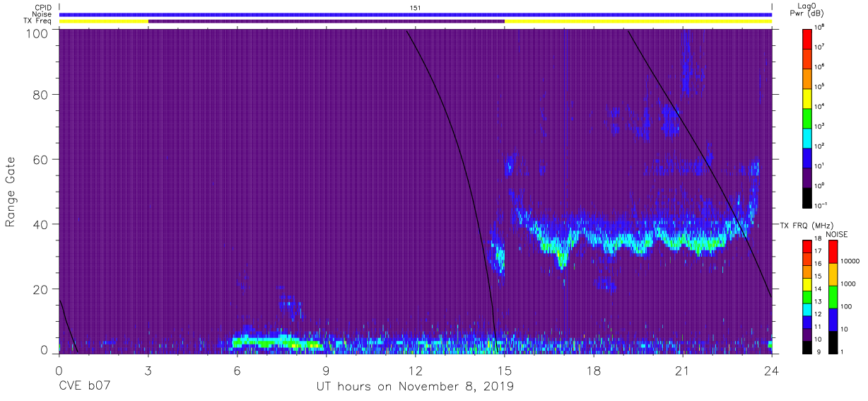This screenshot has height=401, width=868.
Task: Click Range Gate tick label 20
Action: pyautogui.click(x=41, y=289)
